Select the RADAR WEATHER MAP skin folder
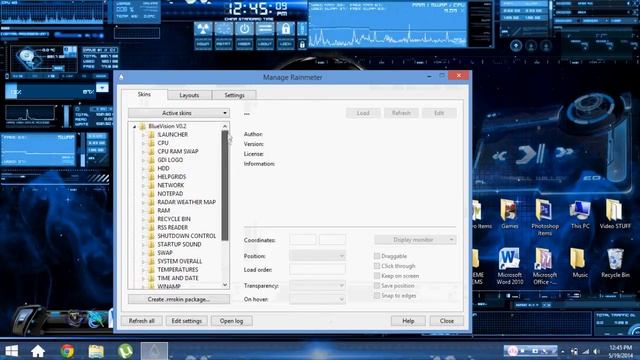 coord(187,202)
